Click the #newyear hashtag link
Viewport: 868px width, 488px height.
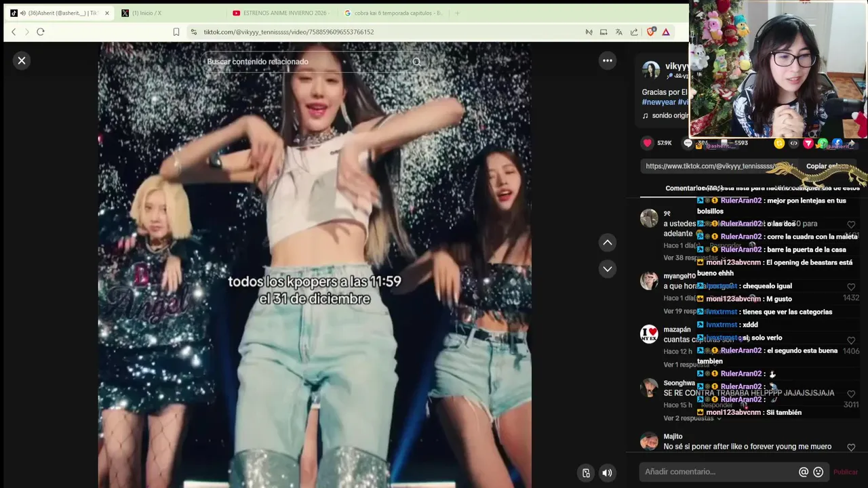[658, 102]
